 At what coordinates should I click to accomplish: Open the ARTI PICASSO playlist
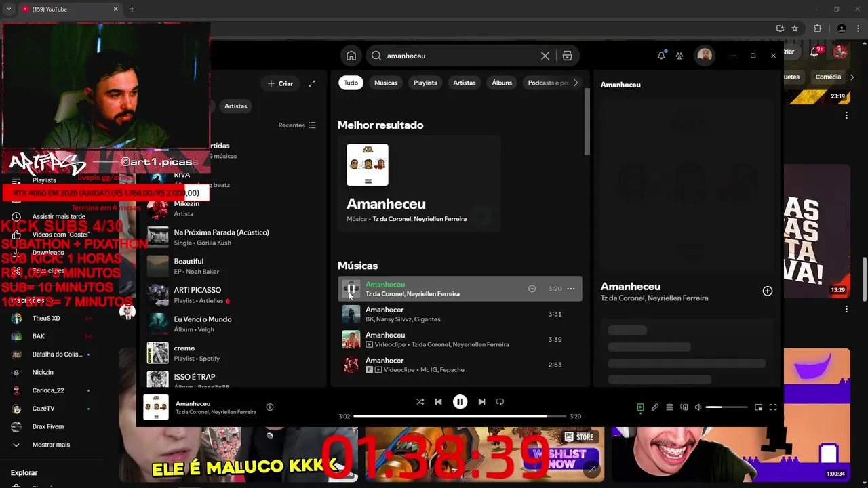coord(231,295)
